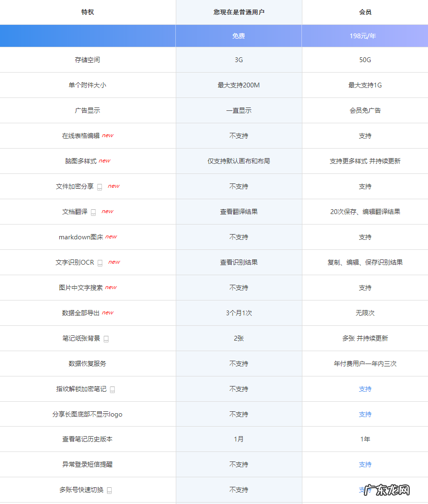Click the red new badge next to 在线表格编辑
The height and width of the screenshot is (504, 428).
click(x=107, y=135)
